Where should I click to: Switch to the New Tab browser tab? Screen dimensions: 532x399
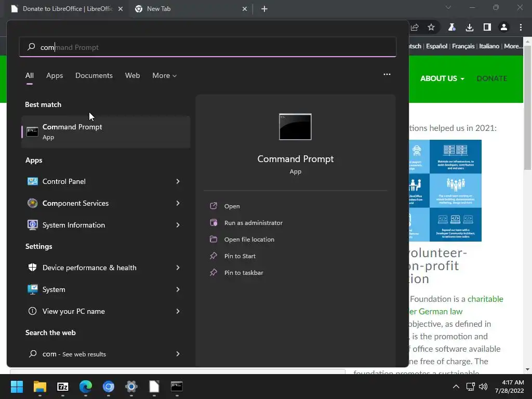click(190, 9)
